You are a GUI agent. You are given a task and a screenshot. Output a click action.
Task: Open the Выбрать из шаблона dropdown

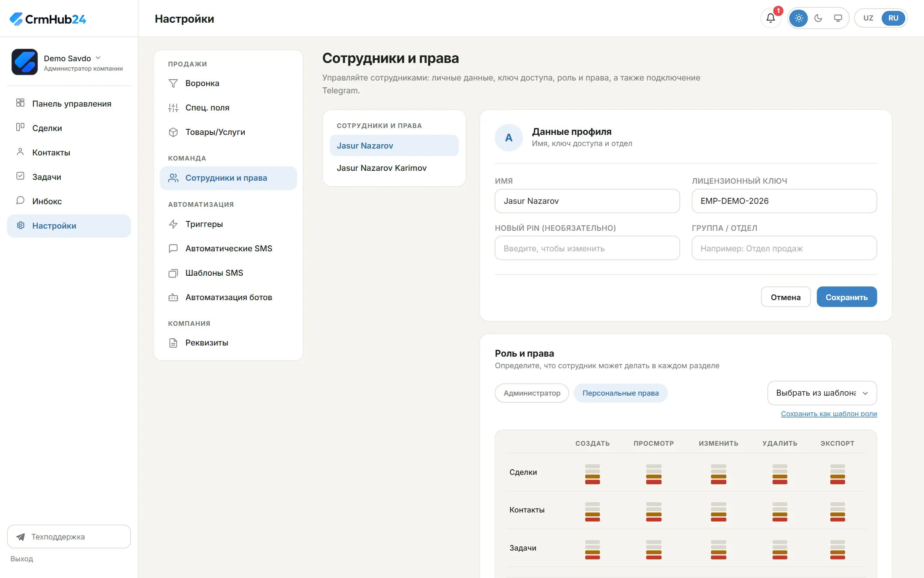[822, 393]
